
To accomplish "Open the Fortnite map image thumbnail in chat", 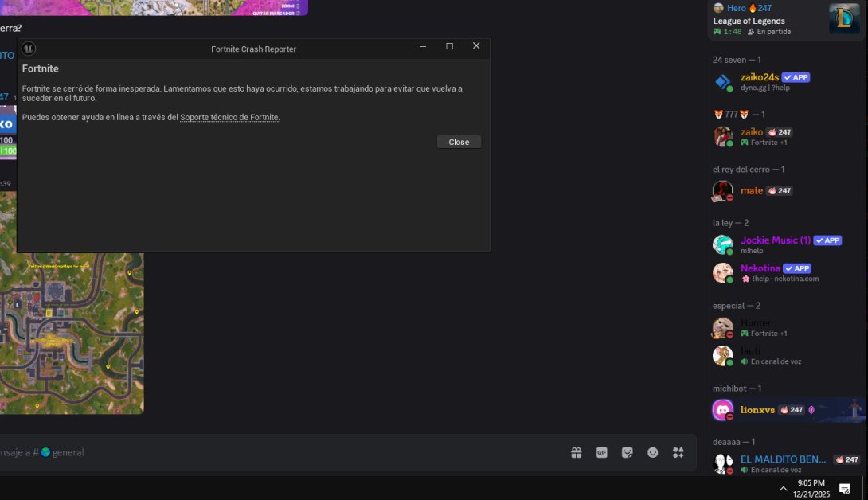I will 72,334.
